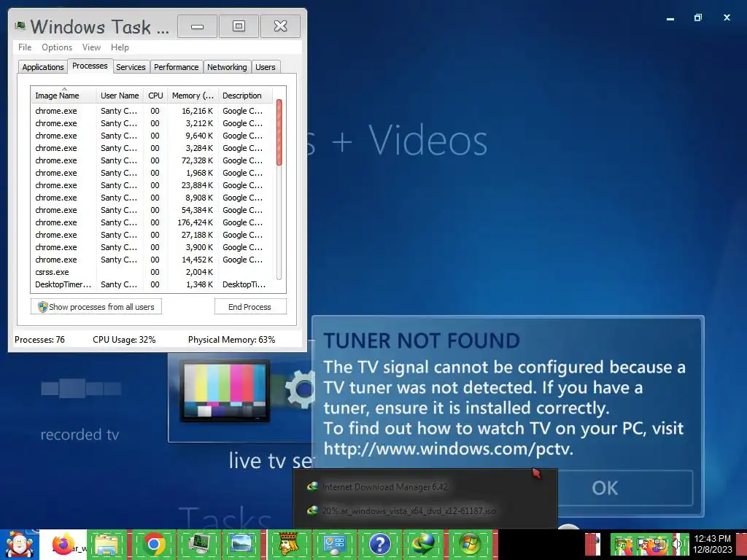The height and width of the screenshot is (560, 747).
Task: Switch to the Applications tab
Action: [43, 67]
